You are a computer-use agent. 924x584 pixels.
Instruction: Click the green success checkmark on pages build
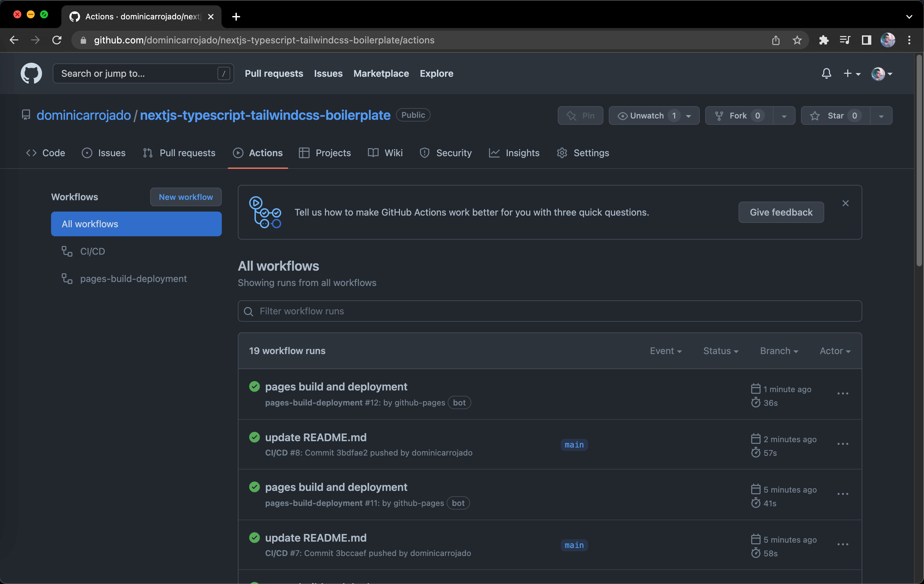[254, 387]
